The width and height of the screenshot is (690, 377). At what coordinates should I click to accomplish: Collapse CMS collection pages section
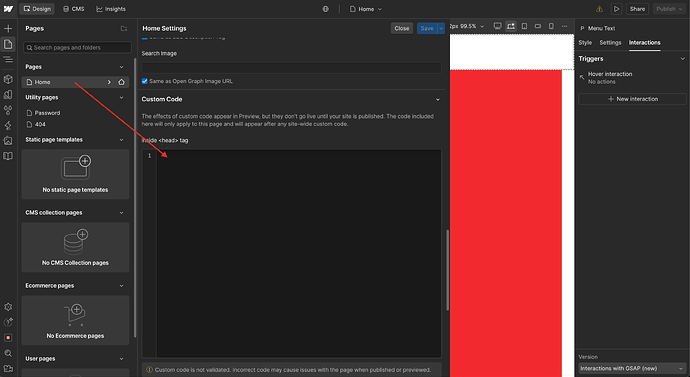coord(121,213)
